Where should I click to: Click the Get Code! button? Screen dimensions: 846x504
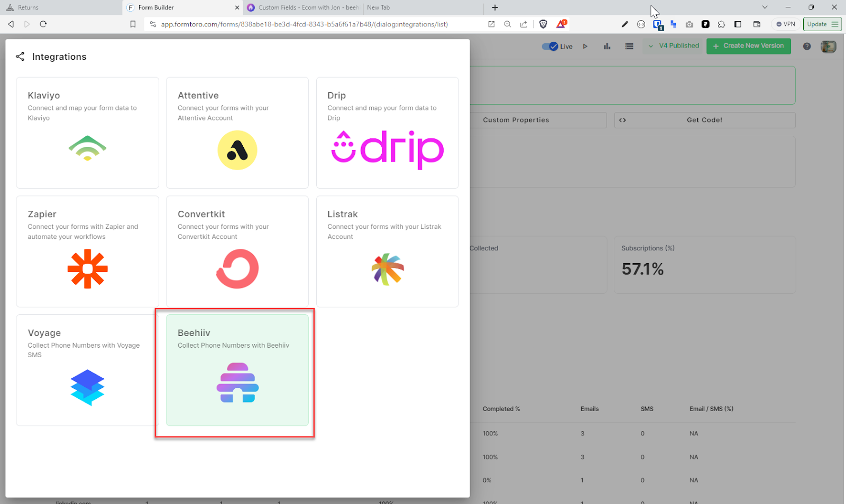705,120
